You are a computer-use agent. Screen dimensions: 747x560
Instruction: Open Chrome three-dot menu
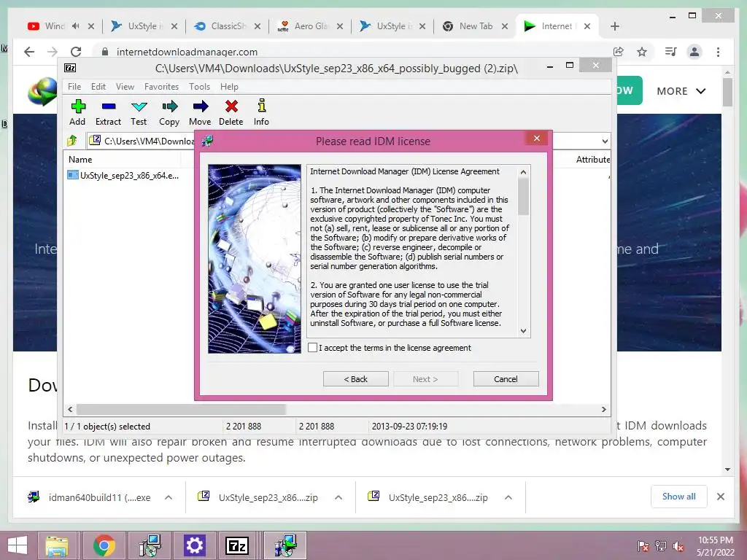718,52
